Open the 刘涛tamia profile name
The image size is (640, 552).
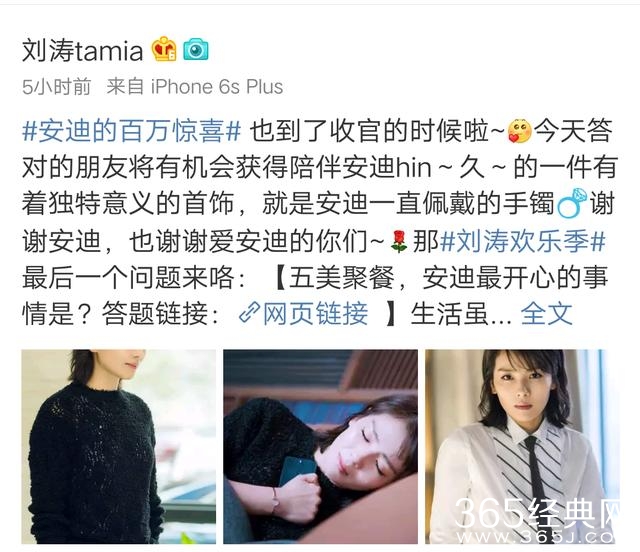click(x=82, y=50)
